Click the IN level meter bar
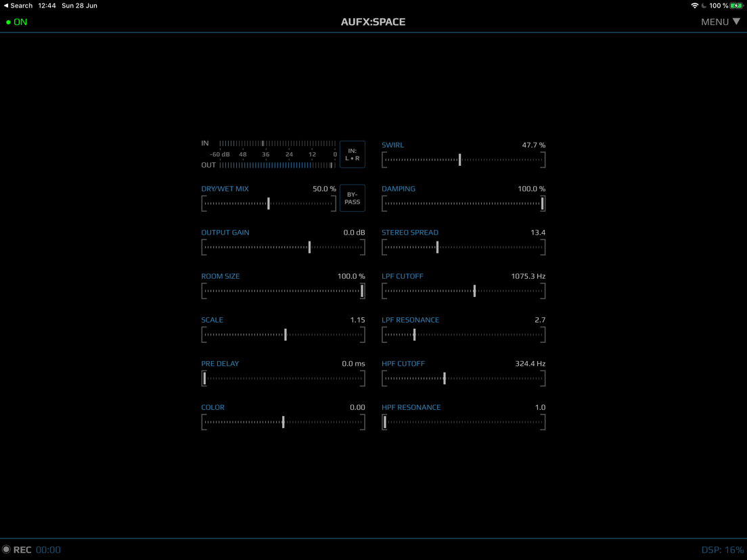 tap(277, 143)
